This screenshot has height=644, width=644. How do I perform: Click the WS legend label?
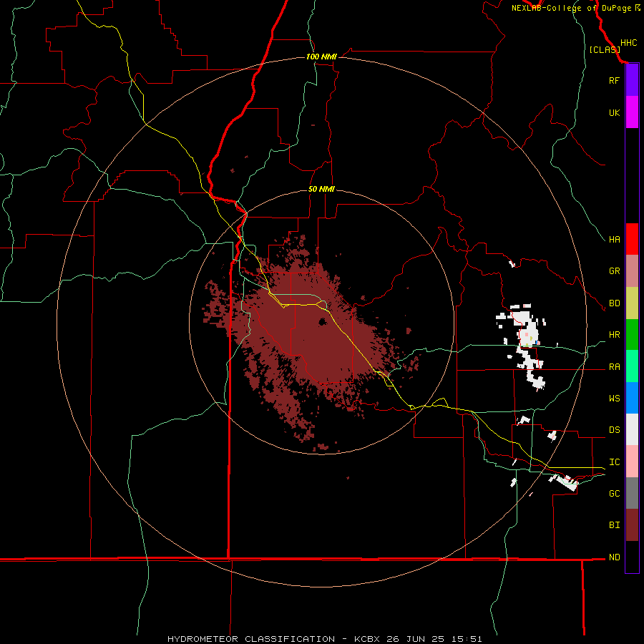click(614, 398)
